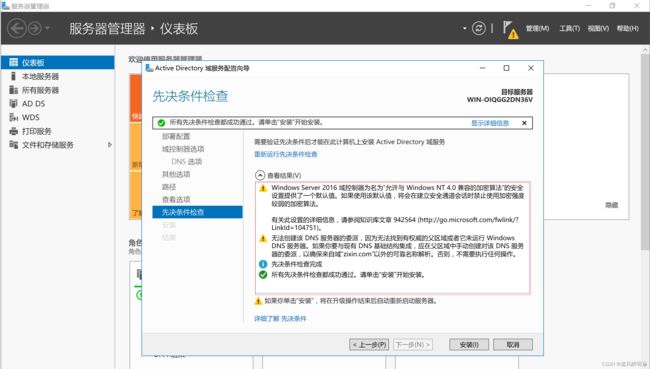Click the back navigation arrow in Server Manager

click(x=17, y=28)
